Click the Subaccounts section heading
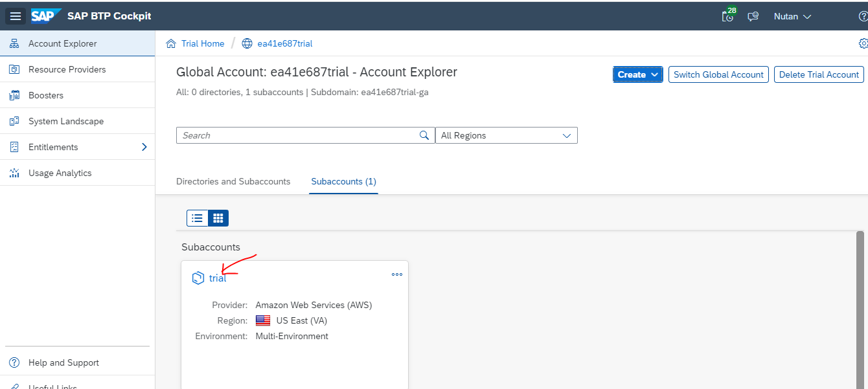 pos(211,247)
